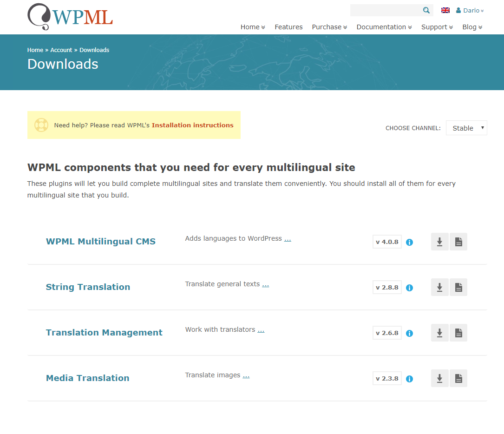504x434 pixels.
Task: Click version label v 2.8.8
Action: click(x=387, y=288)
